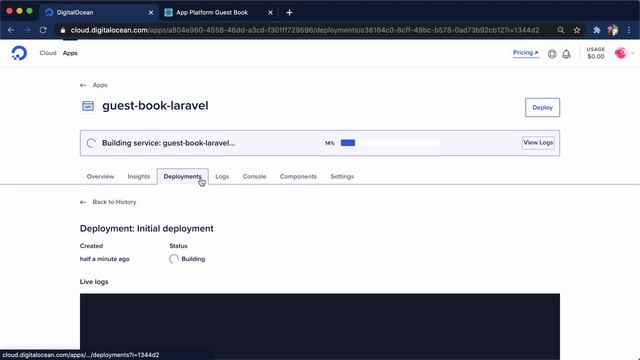Click the Cloud navigation link

[48, 53]
